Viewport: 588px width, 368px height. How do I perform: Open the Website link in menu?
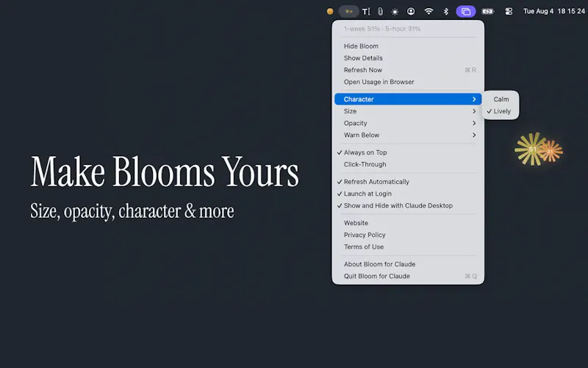(x=408, y=223)
